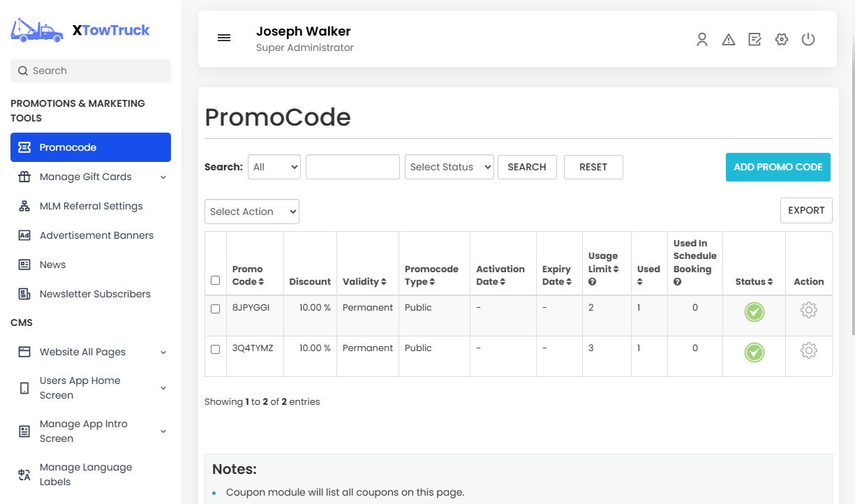Sort the table by Expiry Date
This screenshot has width=855, height=504.
pyautogui.click(x=557, y=276)
